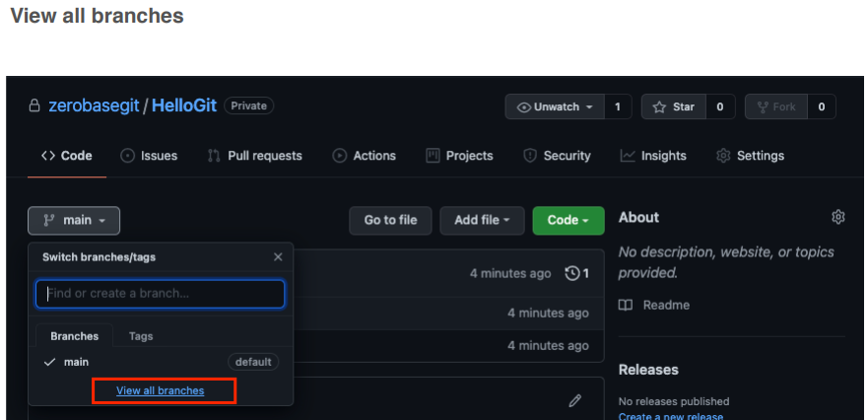868x420 pixels.
Task: Click the eye icon on Unwatch
Action: 524,106
